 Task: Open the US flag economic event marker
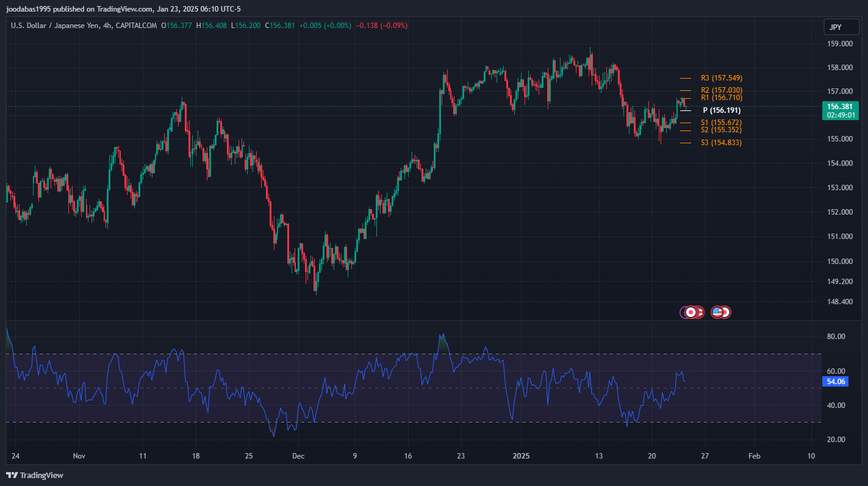tap(717, 312)
